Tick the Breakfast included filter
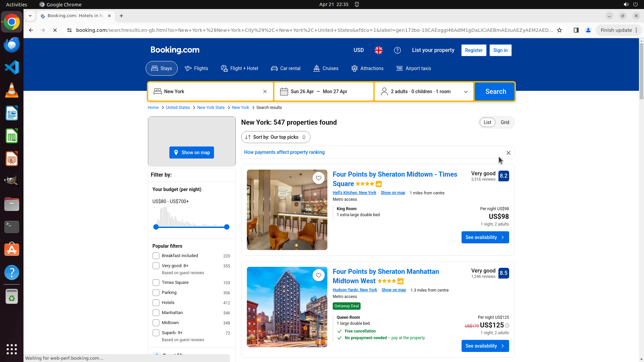The width and height of the screenshot is (644, 362). point(156,256)
